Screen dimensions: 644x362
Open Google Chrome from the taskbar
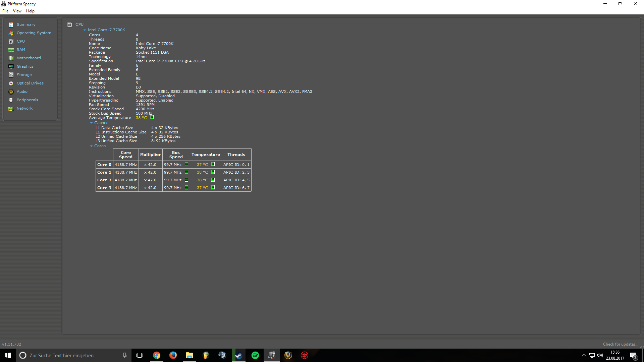click(157, 355)
